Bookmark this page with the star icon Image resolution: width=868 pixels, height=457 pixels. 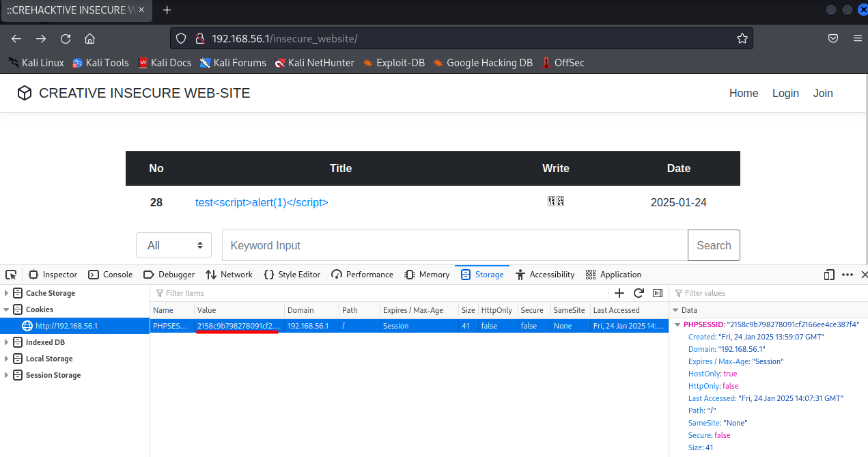tap(742, 39)
